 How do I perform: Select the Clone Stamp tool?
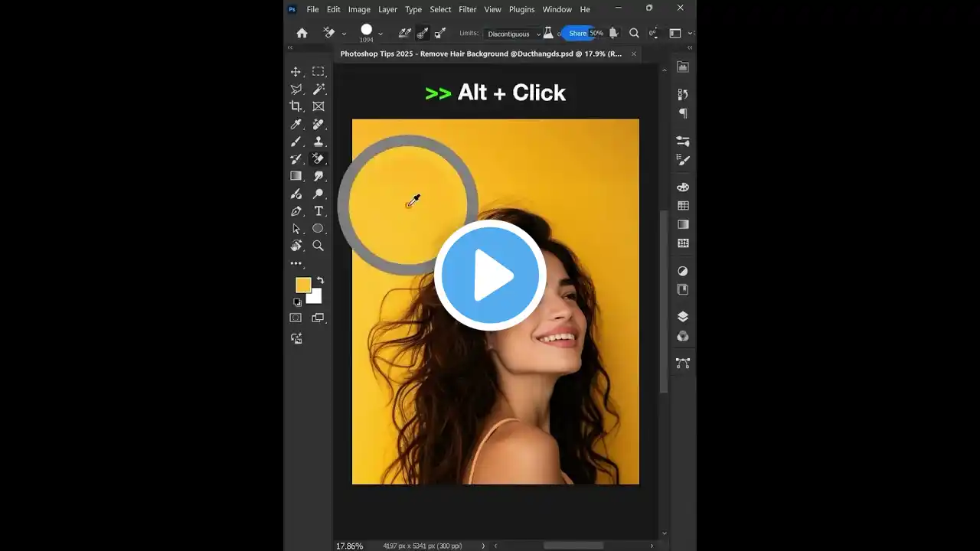coord(318,142)
